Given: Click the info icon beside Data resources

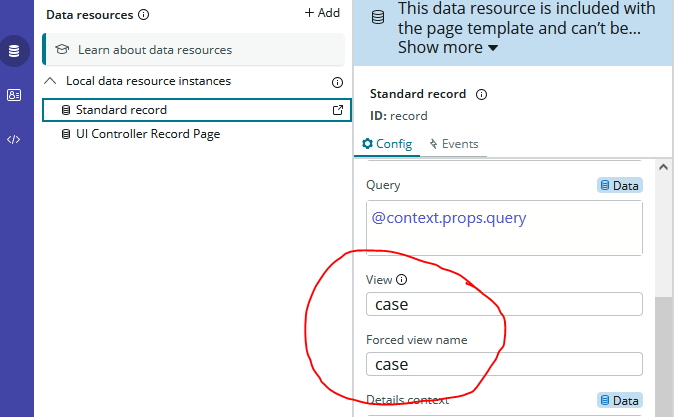Looking at the screenshot, I should [x=144, y=15].
